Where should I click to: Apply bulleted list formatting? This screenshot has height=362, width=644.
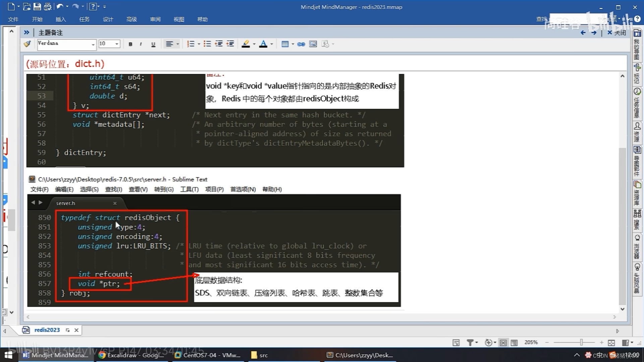(207, 44)
